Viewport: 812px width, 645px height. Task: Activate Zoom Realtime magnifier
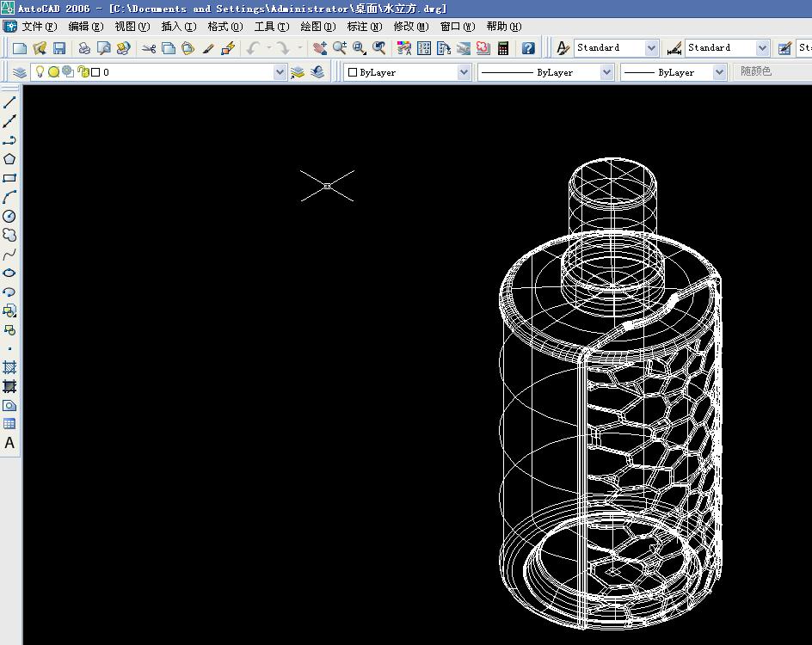tap(340, 48)
